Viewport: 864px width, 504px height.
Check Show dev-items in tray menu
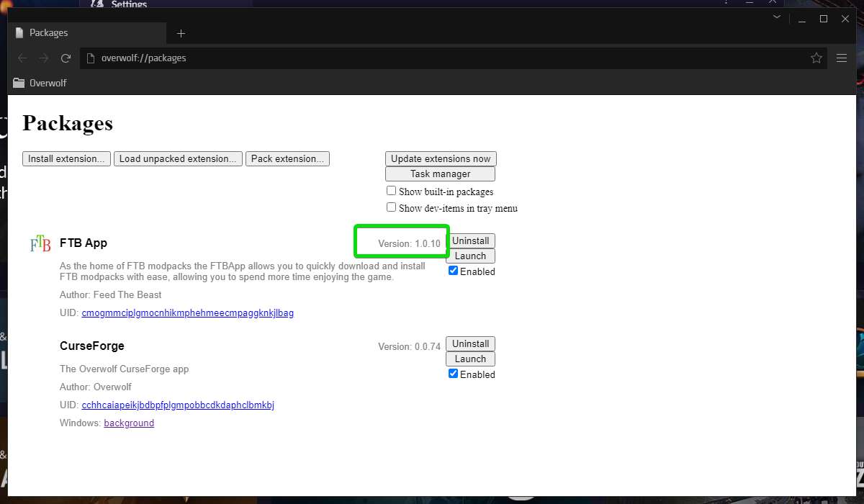pyautogui.click(x=392, y=207)
